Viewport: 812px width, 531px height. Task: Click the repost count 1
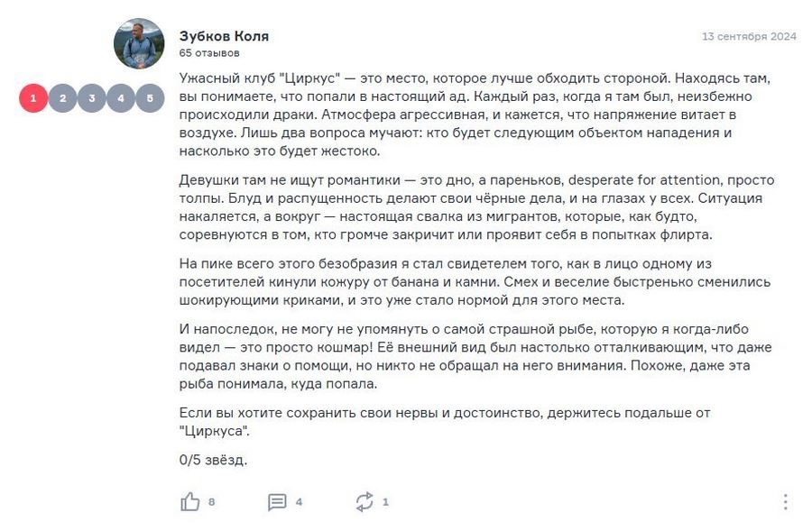(x=385, y=502)
